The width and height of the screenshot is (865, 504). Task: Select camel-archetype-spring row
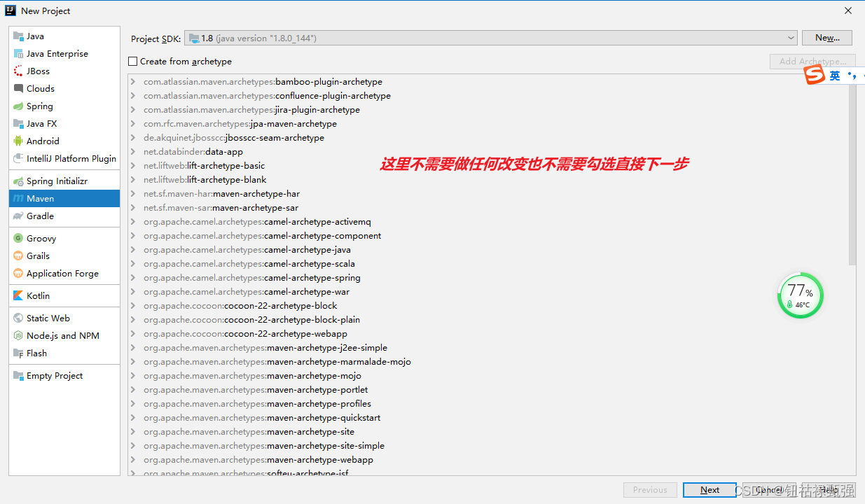click(x=488, y=278)
